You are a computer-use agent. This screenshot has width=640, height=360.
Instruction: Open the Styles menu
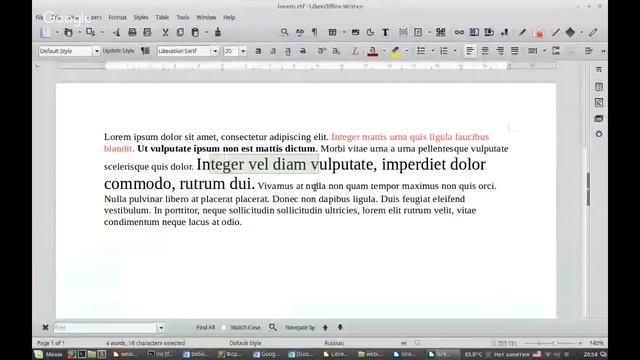tap(141, 18)
